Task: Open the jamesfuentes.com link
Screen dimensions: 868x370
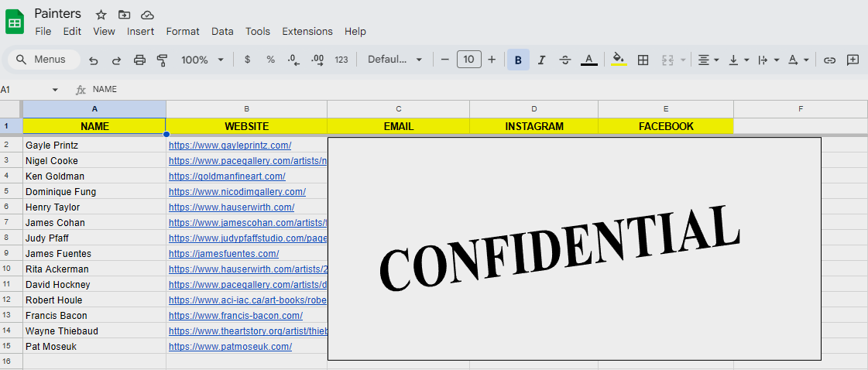Action: tap(224, 254)
